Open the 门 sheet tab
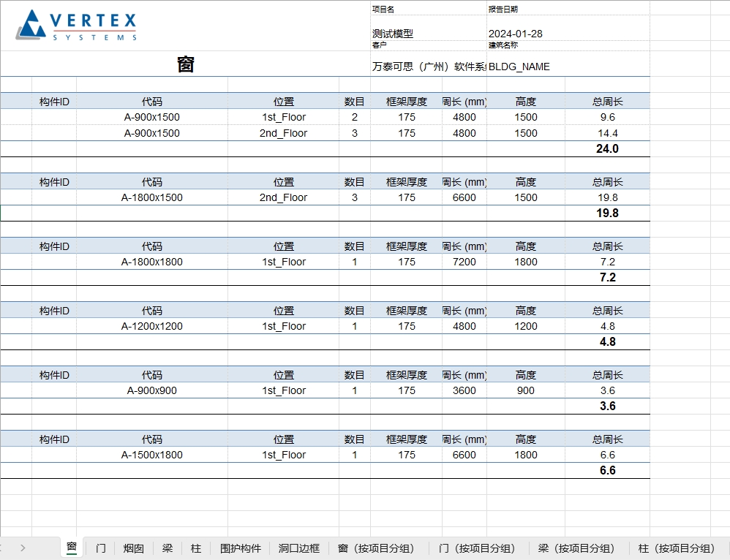Image resolution: width=730 pixels, height=560 pixels. click(x=100, y=548)
